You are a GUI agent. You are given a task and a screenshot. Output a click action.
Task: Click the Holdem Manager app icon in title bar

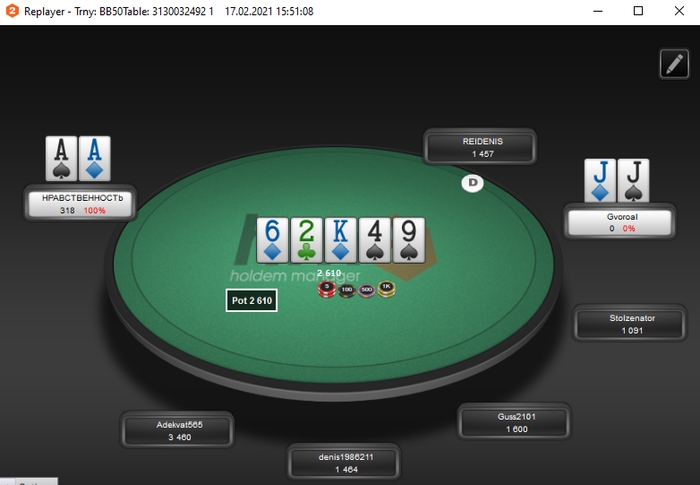click(12, 11)
